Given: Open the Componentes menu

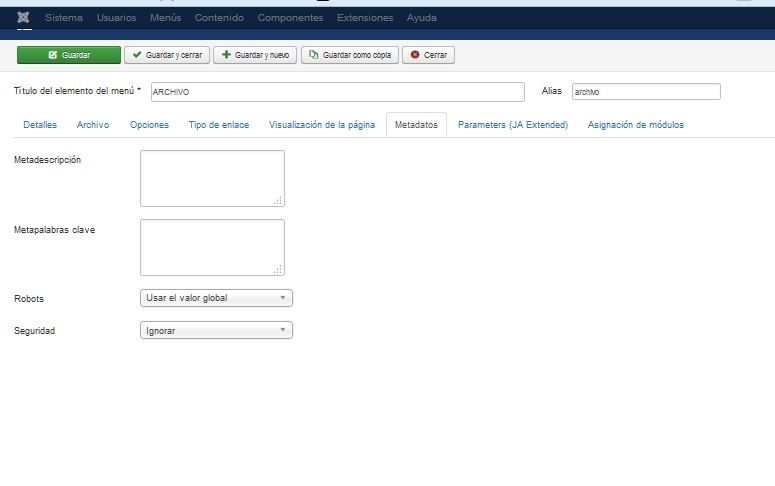Looking at the screenshot, I should 290,18.
